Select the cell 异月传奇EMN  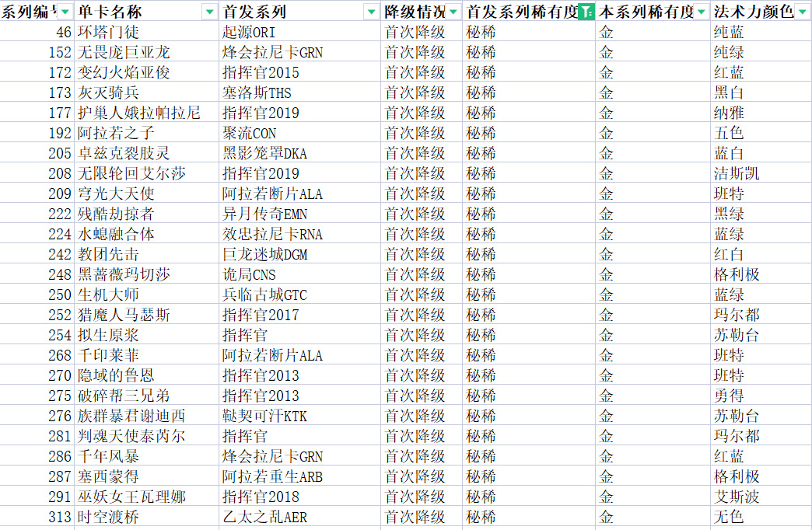pyautogui.click(x=300, y=214)
